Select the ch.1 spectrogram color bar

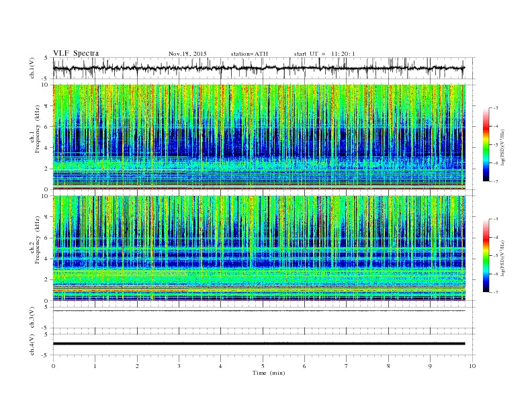[486, 144]
